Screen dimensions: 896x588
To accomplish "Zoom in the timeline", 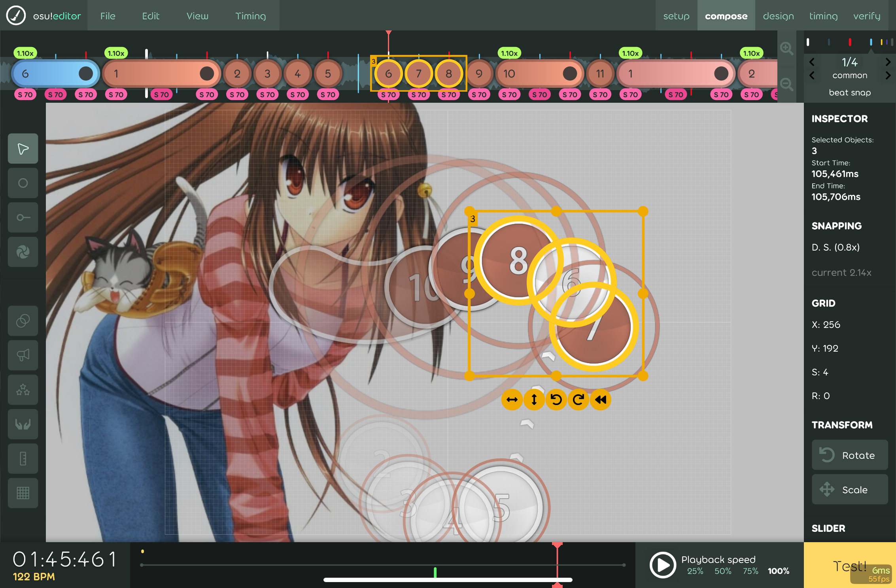I will point(786,49).
